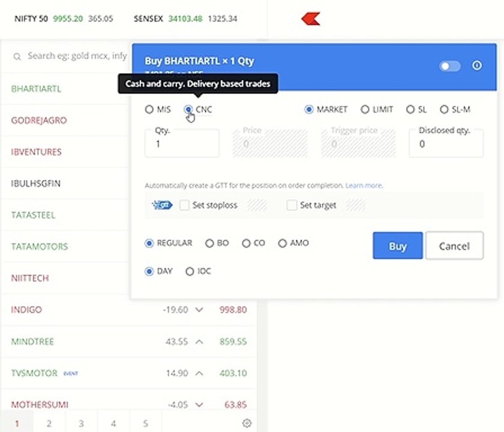Screen dimensions: 504x432
Task: Select MARKET order type
Action: pos(308,109)
